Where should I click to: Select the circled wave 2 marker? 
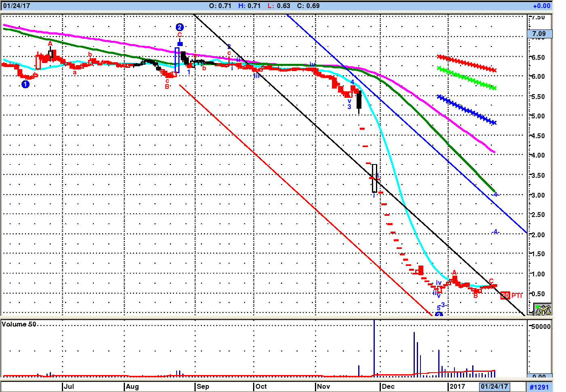pos(180,27)
